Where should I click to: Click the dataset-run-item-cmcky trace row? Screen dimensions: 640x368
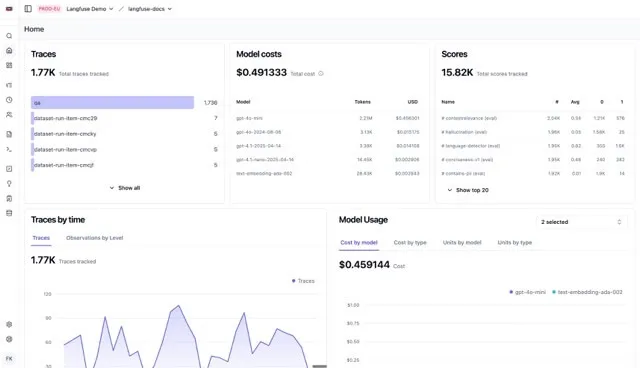(124, 134)
